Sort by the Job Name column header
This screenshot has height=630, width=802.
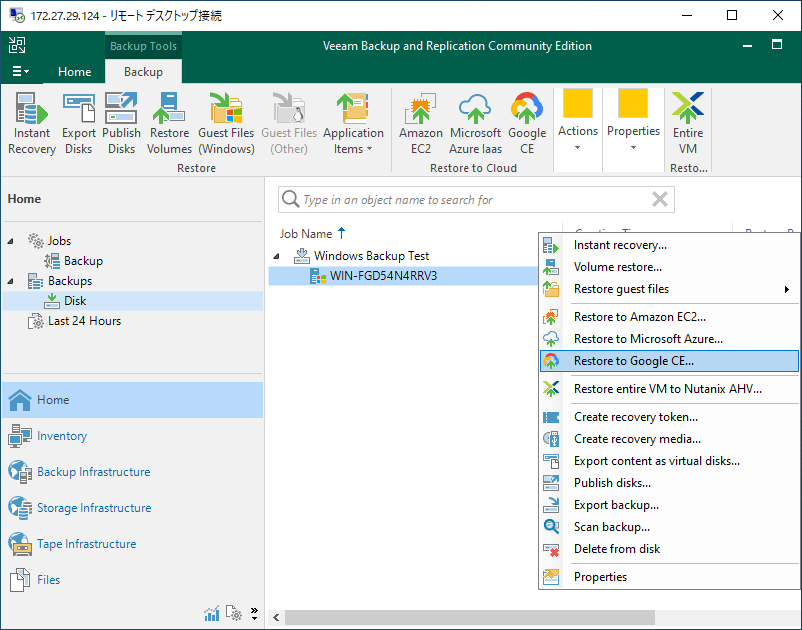(x=312, y=234)
